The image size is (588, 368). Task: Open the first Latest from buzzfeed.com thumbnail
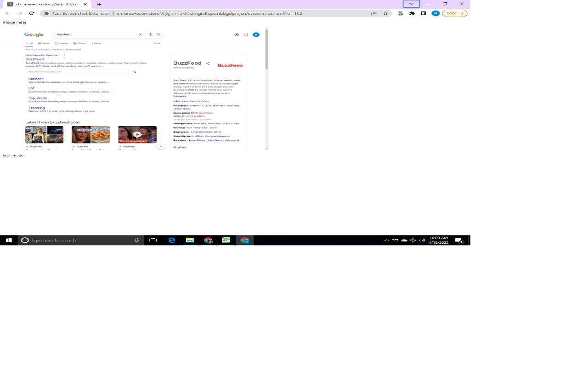pyautogui.click(x=45, y=134)
